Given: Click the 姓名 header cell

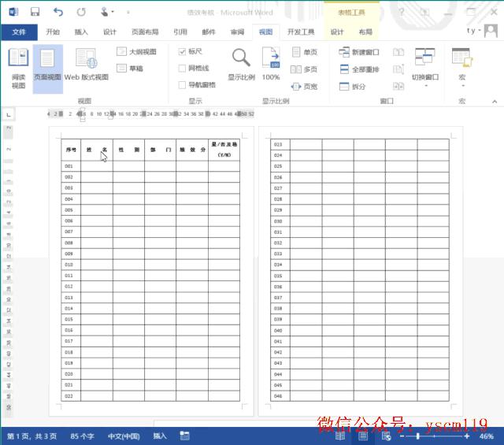Looking at the screenshot, I should pyautogui.click(x=97, y=150).
